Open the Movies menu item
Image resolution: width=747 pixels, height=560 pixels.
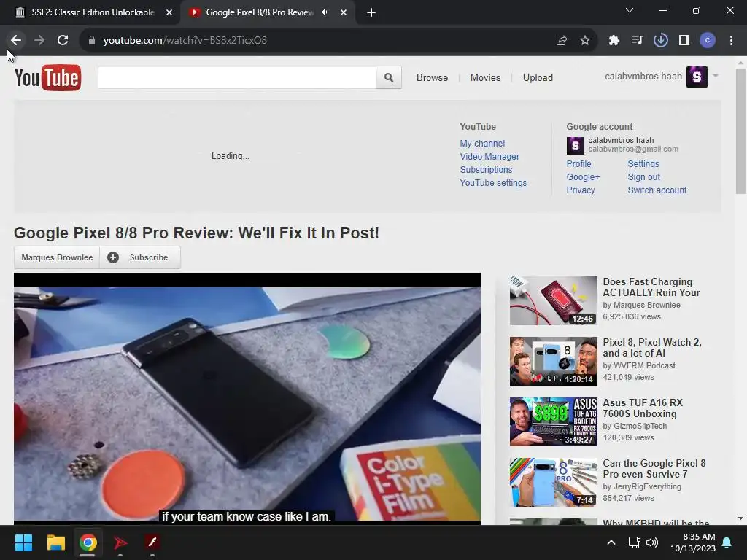coord(485,77)
